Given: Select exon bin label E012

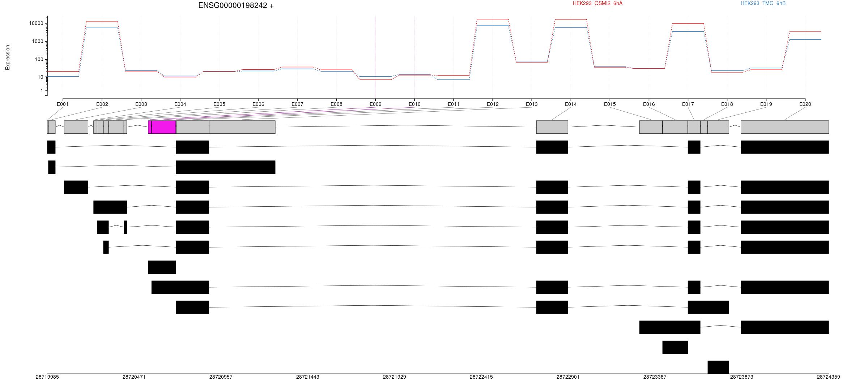Looking at the screenshot, I should [493, 104].
